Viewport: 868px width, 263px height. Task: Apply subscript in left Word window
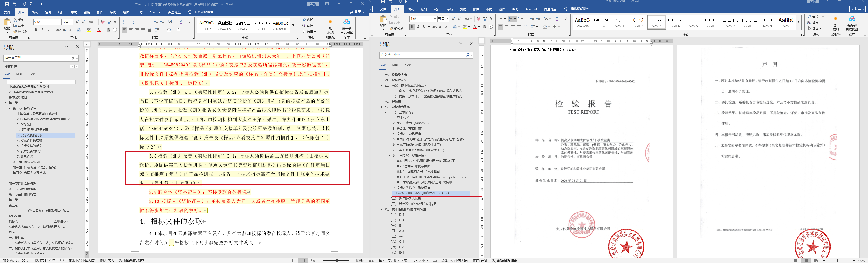coord(64,30)
